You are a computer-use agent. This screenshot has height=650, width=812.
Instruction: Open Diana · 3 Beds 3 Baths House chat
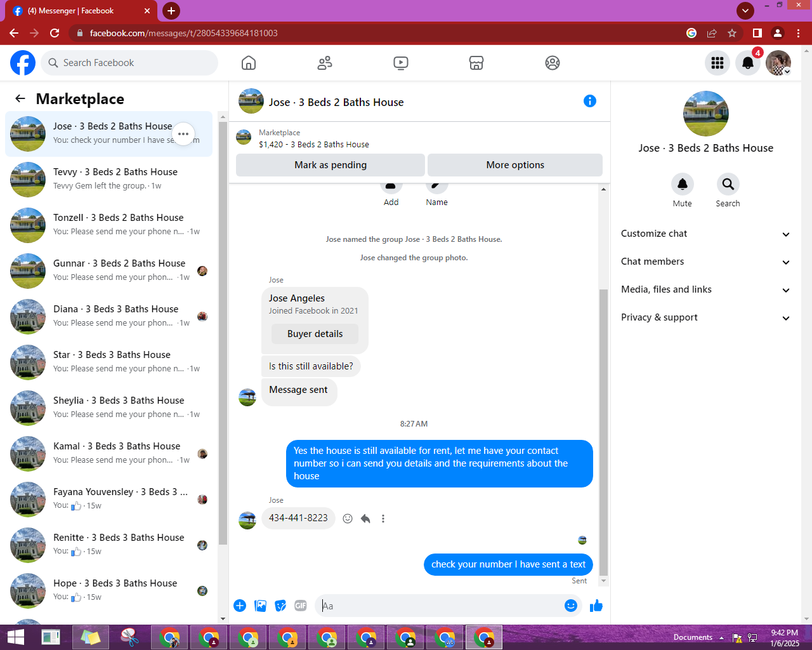click(109, 317)
